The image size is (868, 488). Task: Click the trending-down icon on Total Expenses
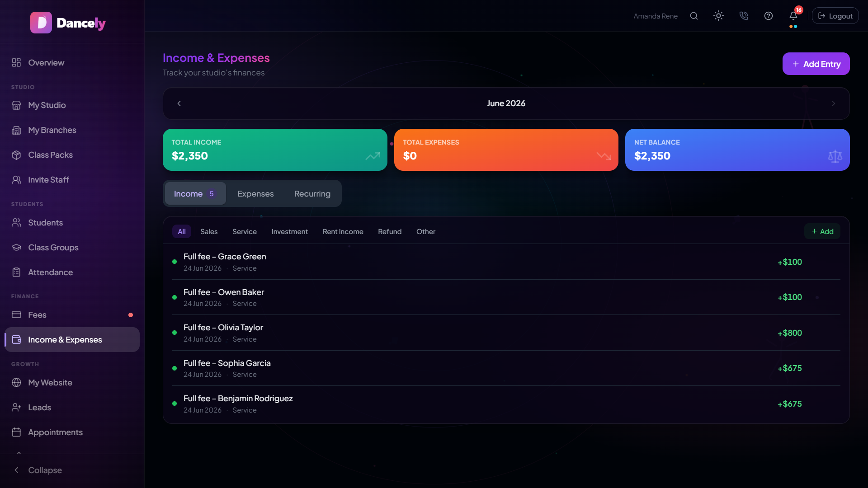coord(604,156)
